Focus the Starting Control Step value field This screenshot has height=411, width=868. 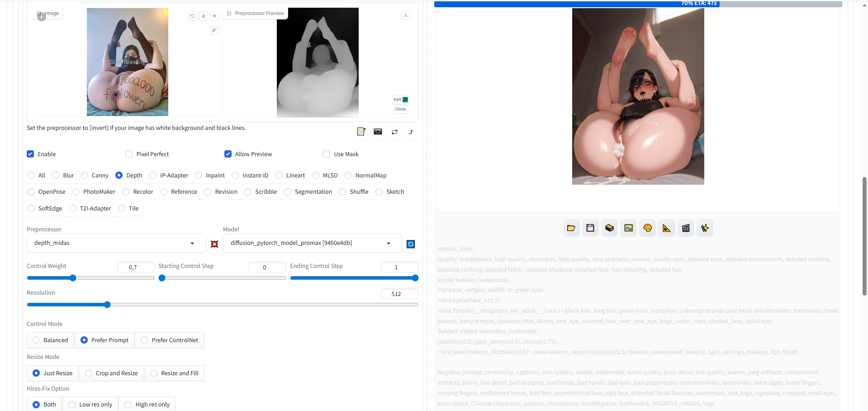(267, 267)
